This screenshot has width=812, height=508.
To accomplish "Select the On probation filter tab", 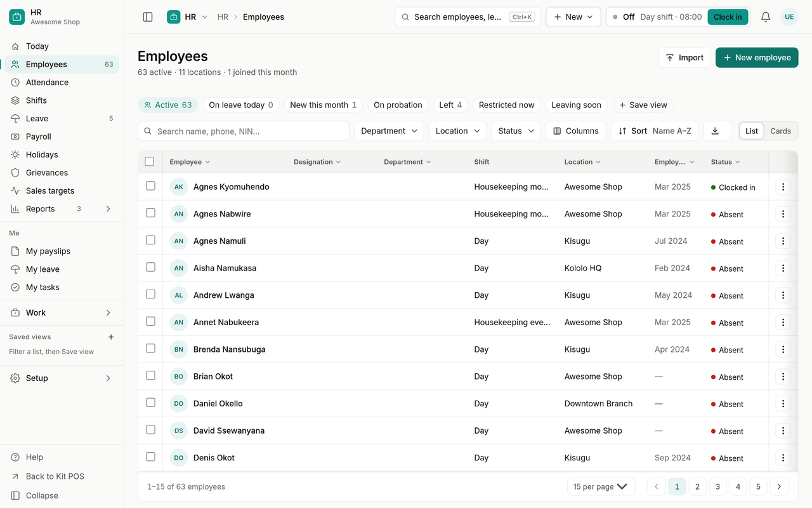I will (398, 105).
